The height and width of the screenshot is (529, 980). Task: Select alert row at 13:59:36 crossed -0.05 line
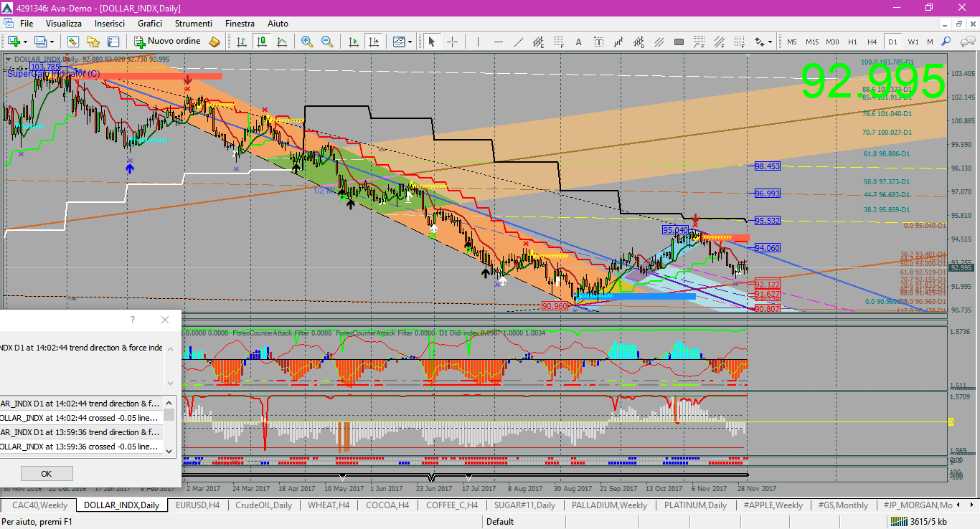tap(82, 446)
